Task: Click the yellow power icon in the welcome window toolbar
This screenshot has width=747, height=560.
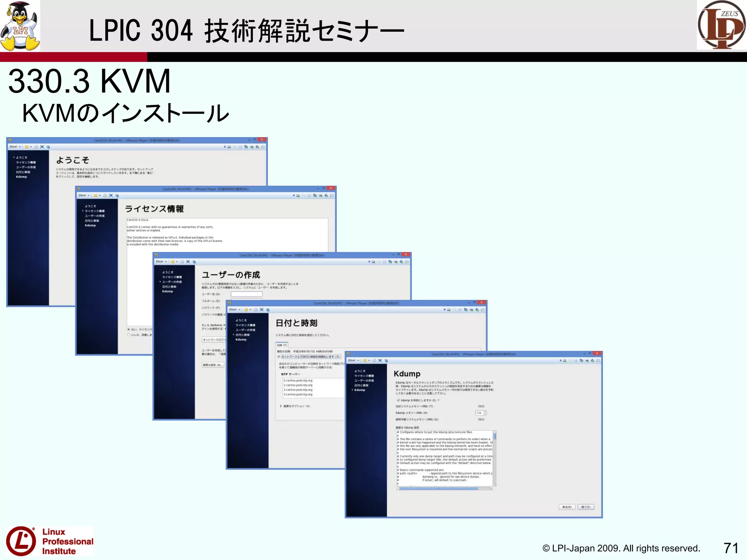Action: click(x=27, y=147)
